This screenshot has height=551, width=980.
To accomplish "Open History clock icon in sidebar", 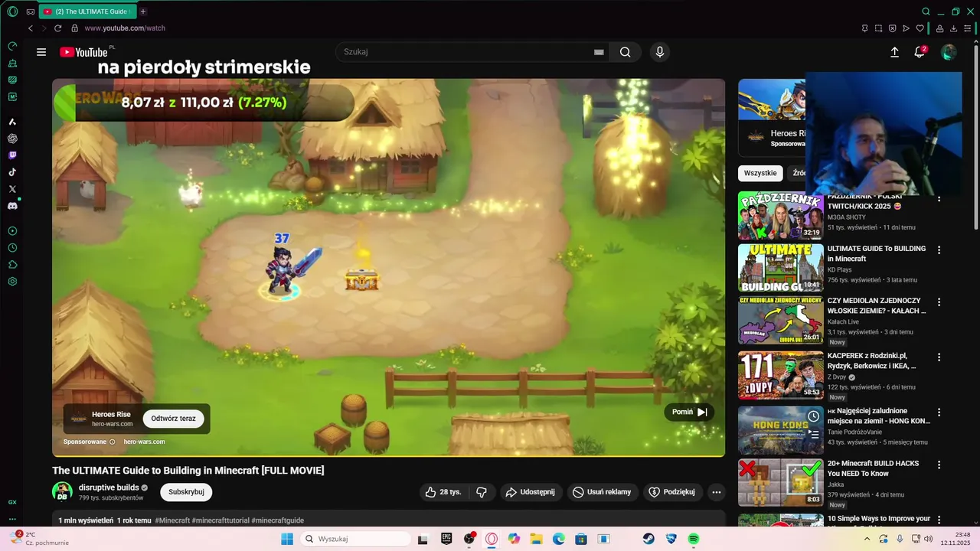I will click(12, 248).
